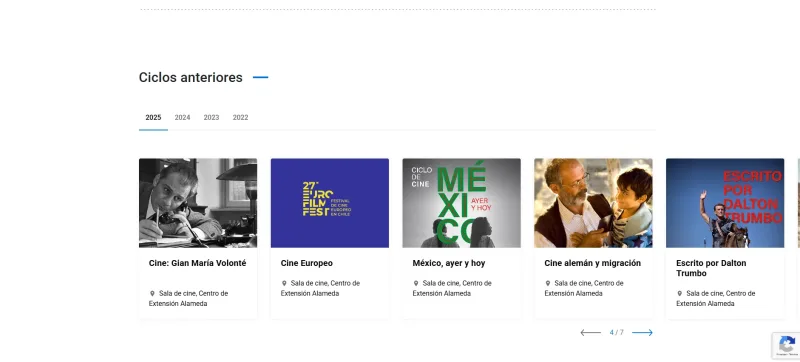
Task: Click the reCAPTCHA badge icon
Action: [787, 345]
